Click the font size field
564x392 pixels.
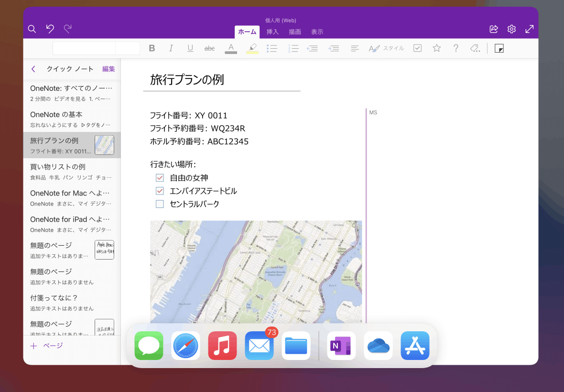coord(128,48)
